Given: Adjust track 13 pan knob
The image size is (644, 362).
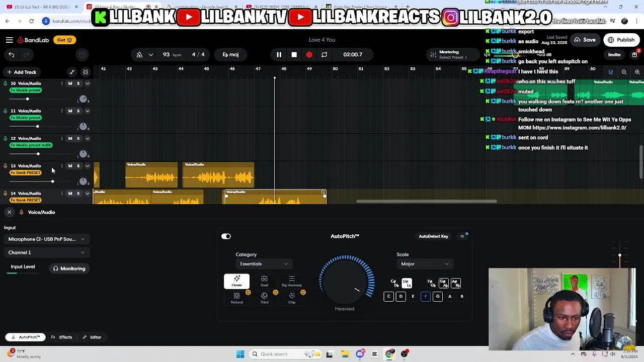Looking at the screenshot, I should (x=83, y=181).
